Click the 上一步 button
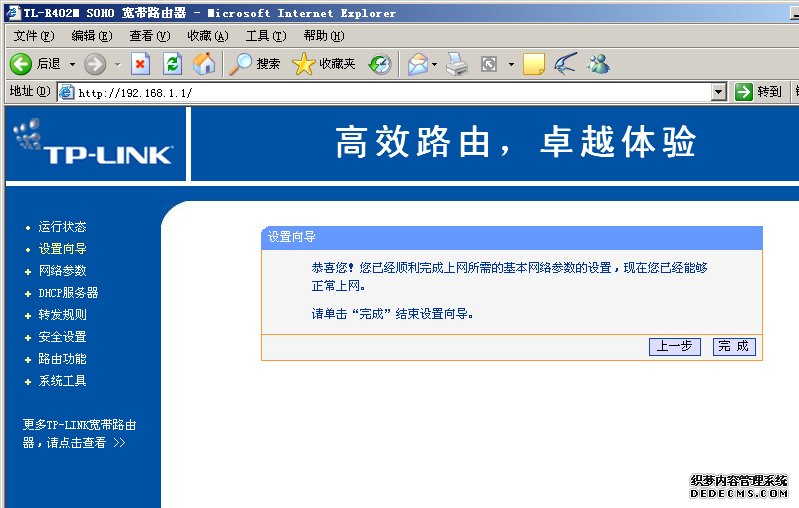The height and width of the screenshot is (508, 799). click(675, 346)
